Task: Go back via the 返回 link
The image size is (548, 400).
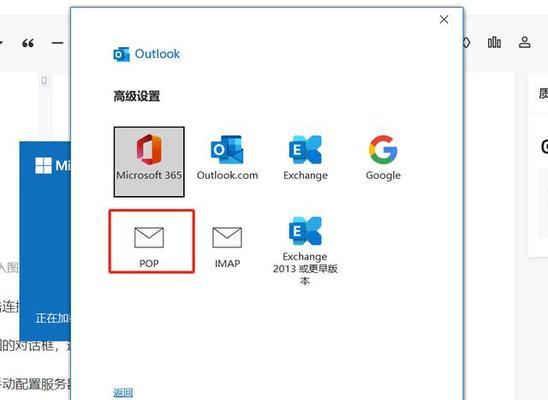Action: click(123, 392)
